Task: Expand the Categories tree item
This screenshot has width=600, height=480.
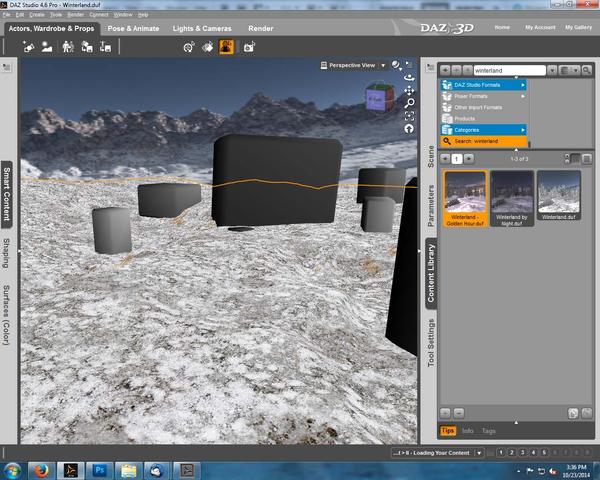Action: [522, 130]
